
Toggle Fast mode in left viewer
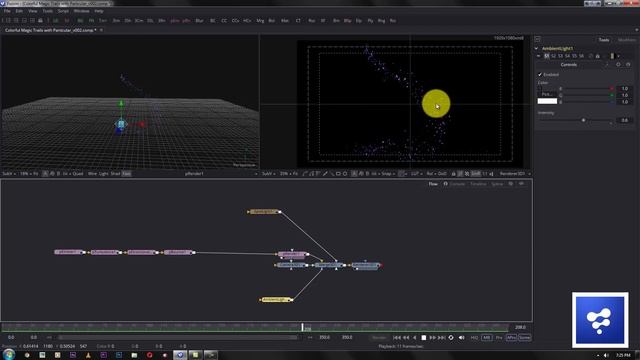pyautogui.click(x=127, y=173)
